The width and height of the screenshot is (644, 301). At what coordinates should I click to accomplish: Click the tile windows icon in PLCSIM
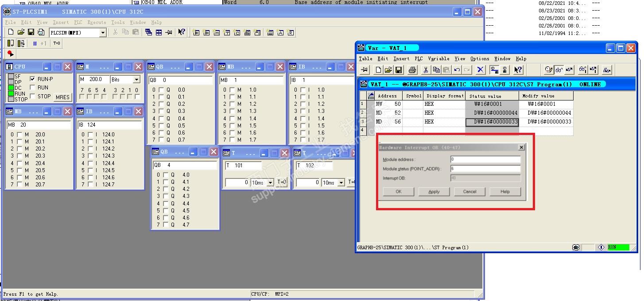pyautogui.click(x=159, y=32)
